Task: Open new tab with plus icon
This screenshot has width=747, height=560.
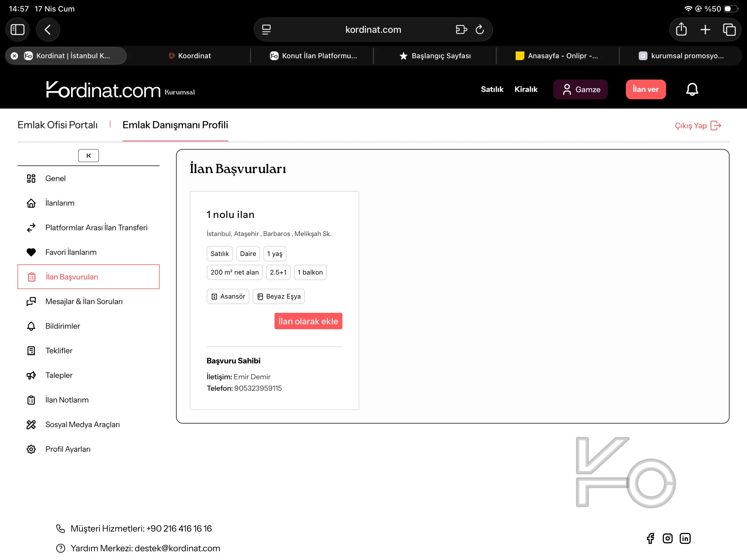Action: pyautogui.click(x=705, y=30)
